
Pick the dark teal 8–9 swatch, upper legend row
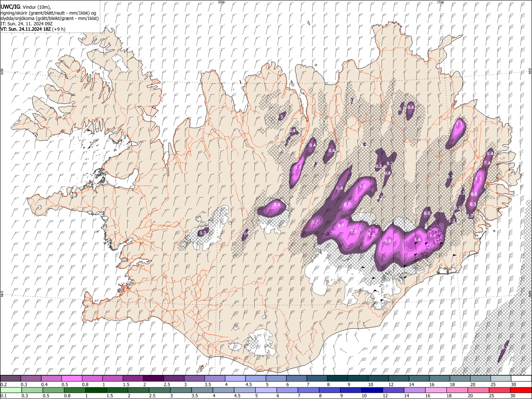pyautogui.click(x=337, y=378)
